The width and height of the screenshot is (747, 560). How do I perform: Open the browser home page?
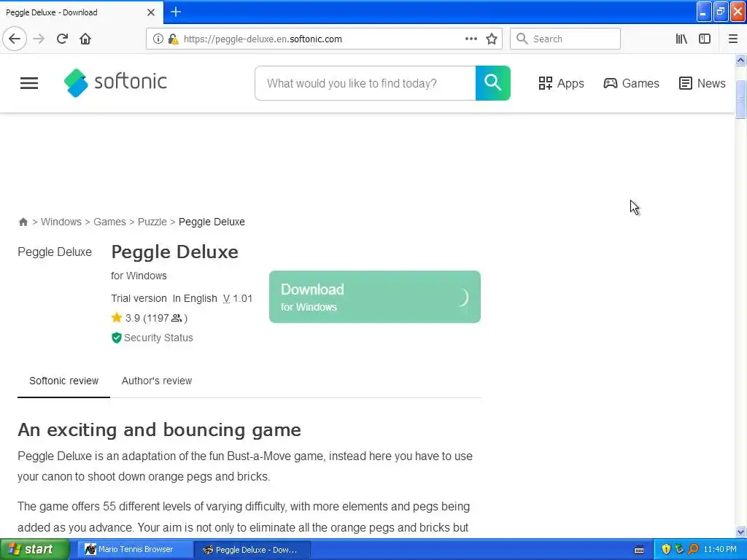(x=85, y=39)
